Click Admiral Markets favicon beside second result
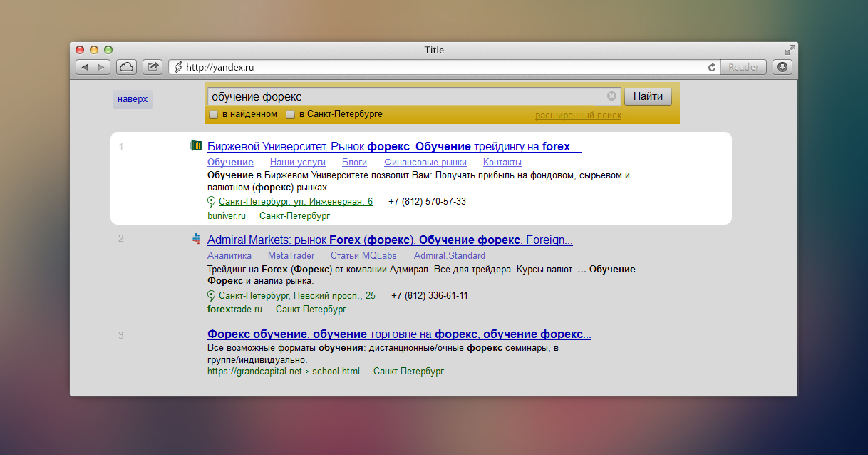This screenshot has width=868, height=455. [196, 239]
